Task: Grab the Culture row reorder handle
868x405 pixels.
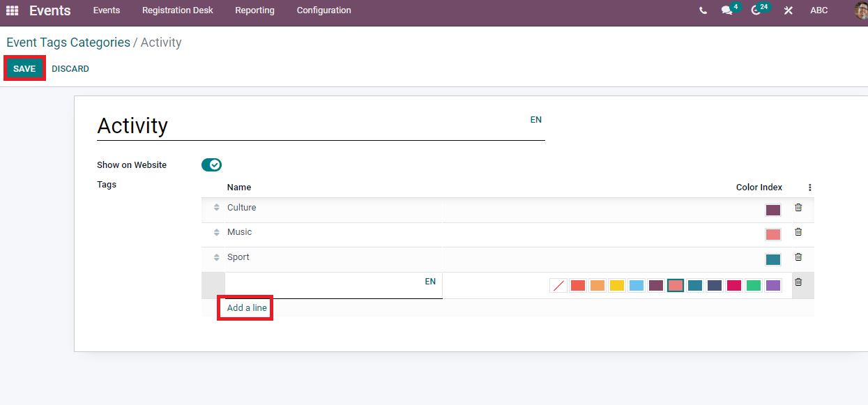Action: tap(217, 208)
